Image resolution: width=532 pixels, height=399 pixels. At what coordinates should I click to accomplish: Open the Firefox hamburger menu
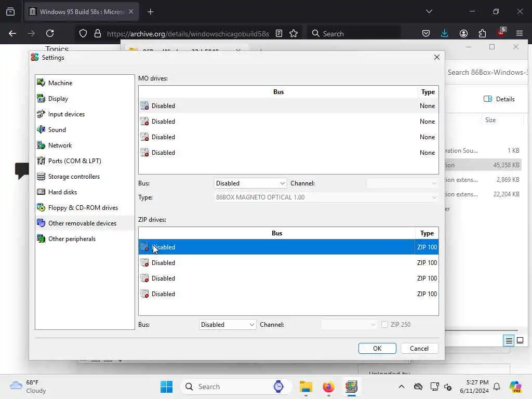520,33
